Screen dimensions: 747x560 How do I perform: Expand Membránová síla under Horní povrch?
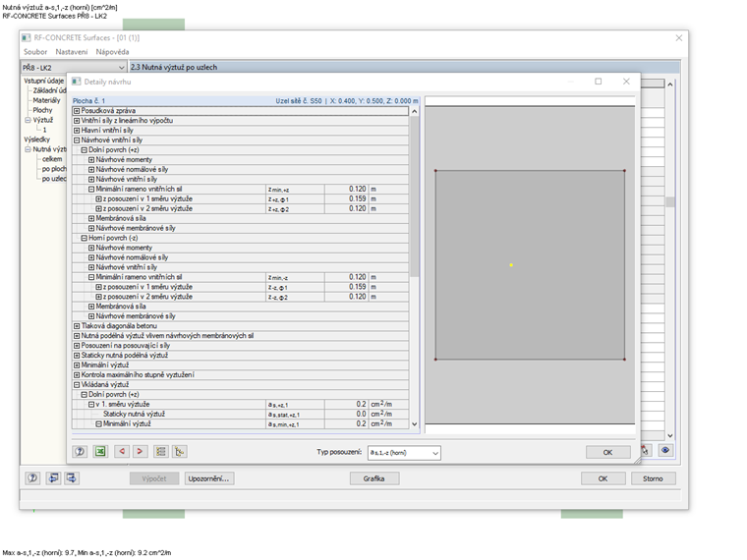coord(91,307)
